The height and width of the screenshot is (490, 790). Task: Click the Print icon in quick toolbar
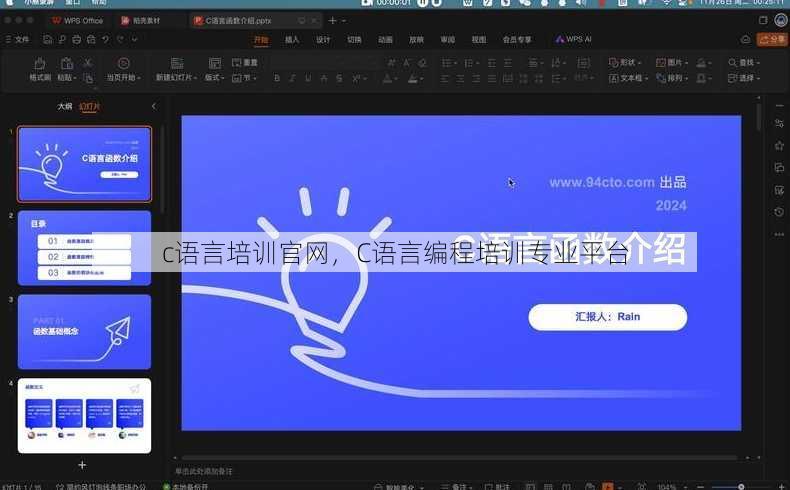[77, 39]
